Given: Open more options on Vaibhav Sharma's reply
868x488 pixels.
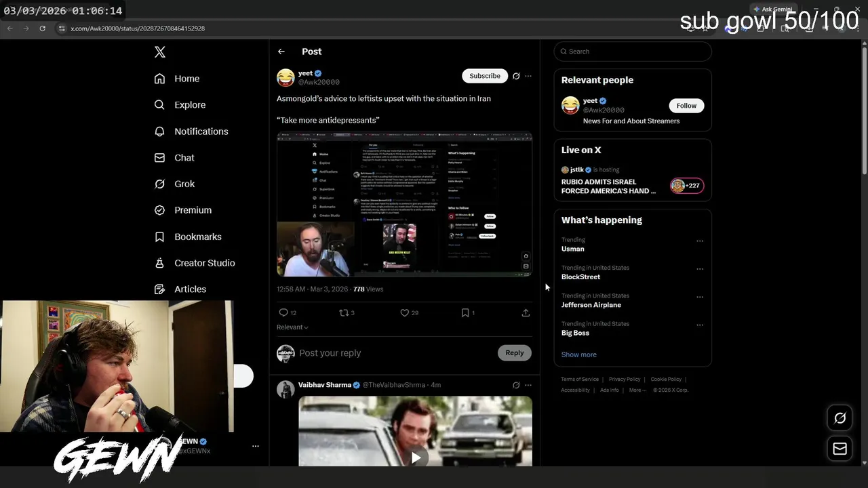Looking at the screenshot, I should (x=528, y=385).
